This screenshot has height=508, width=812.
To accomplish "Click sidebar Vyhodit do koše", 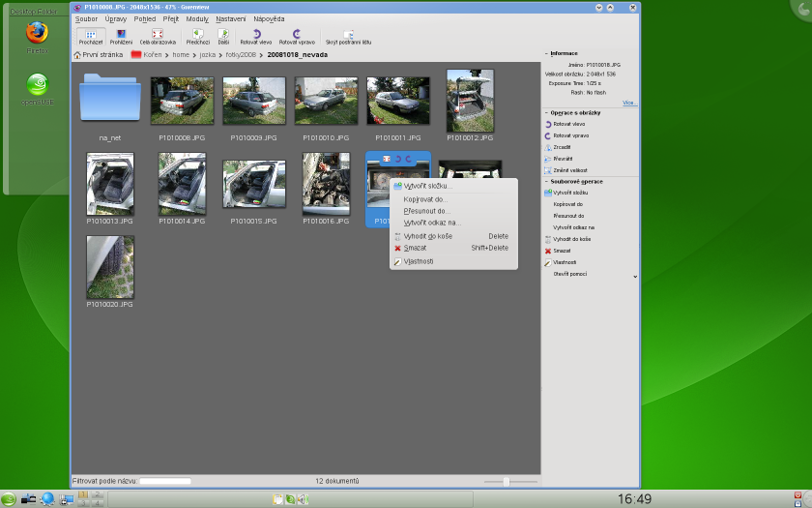I will pyautogui.click(x=567, y=239).
